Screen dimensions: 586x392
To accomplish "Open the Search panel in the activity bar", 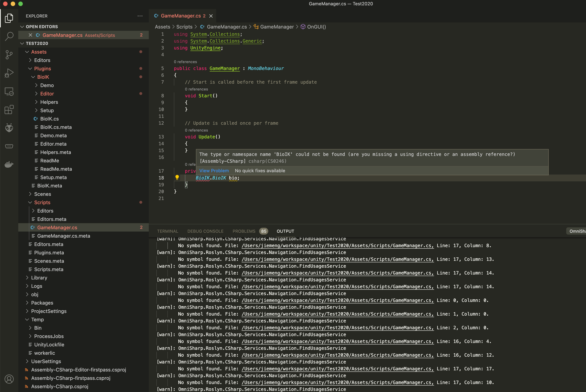I will (x=9, y=36).
